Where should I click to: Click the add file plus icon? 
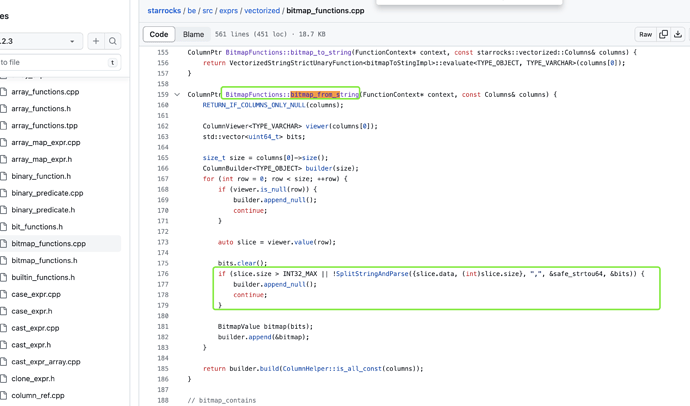click(x=95, y=41)
